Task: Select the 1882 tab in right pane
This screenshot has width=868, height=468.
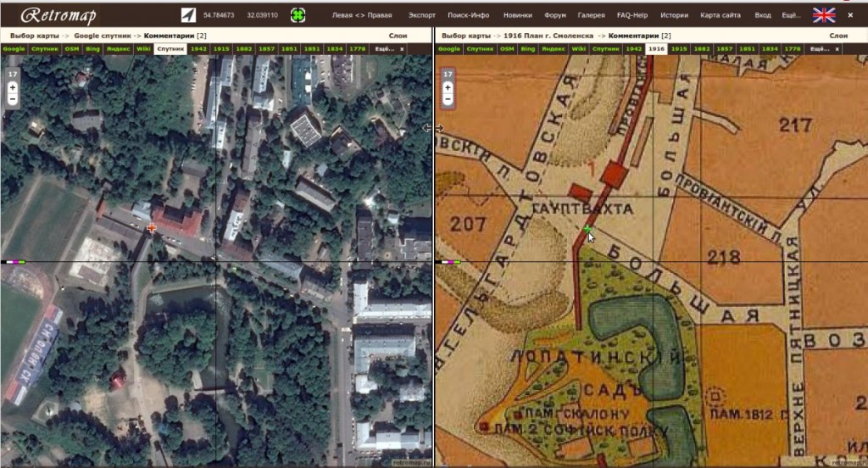Action: click(702, 48)
